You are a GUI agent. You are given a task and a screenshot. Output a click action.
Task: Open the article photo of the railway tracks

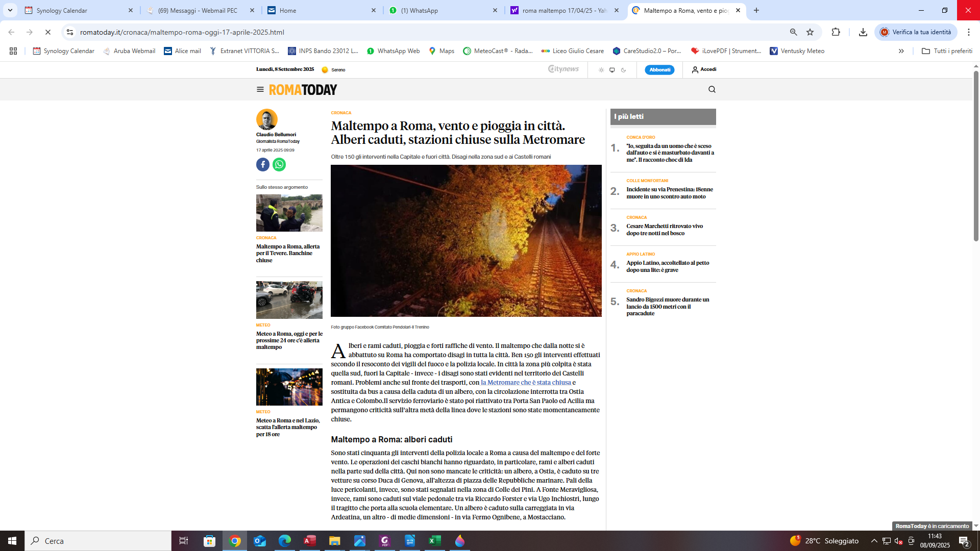(466, 240)
